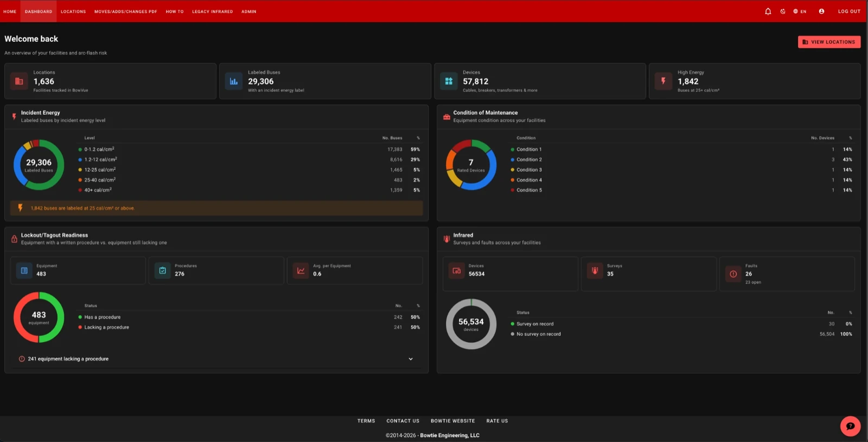Viewport: 868px width, 442px height.
Task: Click the "40+ cal/cm²" legend row label
Action: click(x=98, y=190)
